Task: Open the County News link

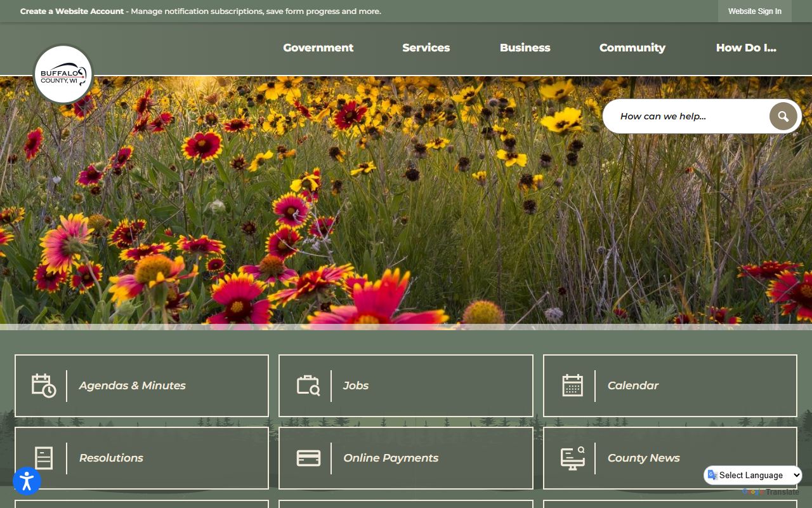Action: [670, 458]
